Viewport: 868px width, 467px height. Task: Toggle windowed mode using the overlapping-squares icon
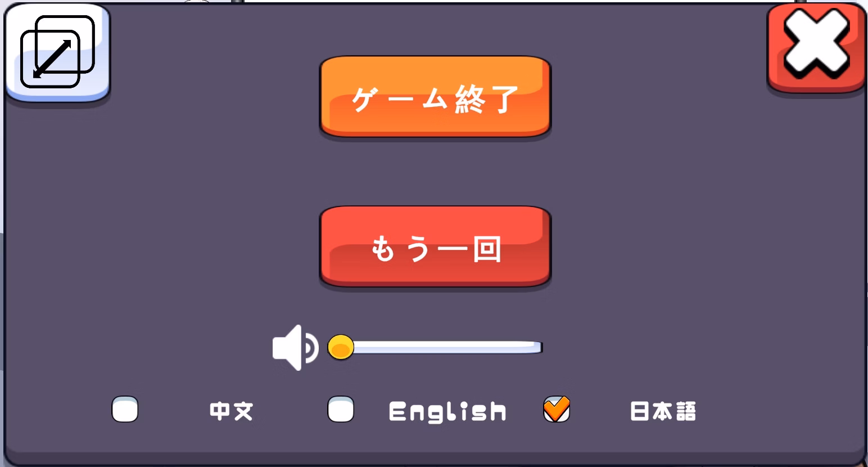[58, 52]
